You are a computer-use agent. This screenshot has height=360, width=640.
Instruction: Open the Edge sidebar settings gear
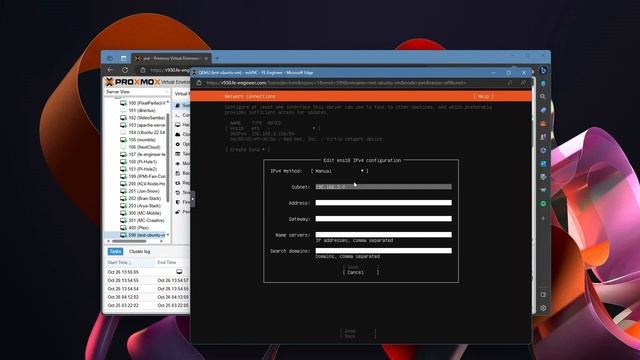coord(543,308)
